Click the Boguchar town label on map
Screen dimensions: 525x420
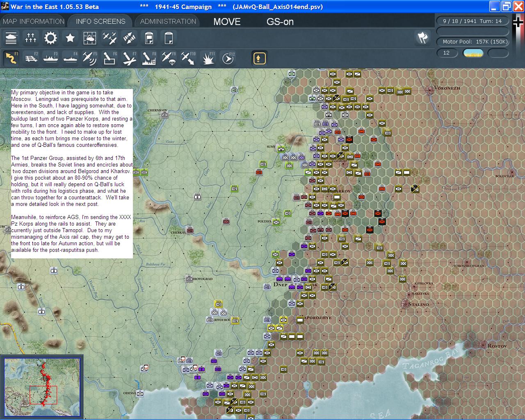[x=504, y=176]
